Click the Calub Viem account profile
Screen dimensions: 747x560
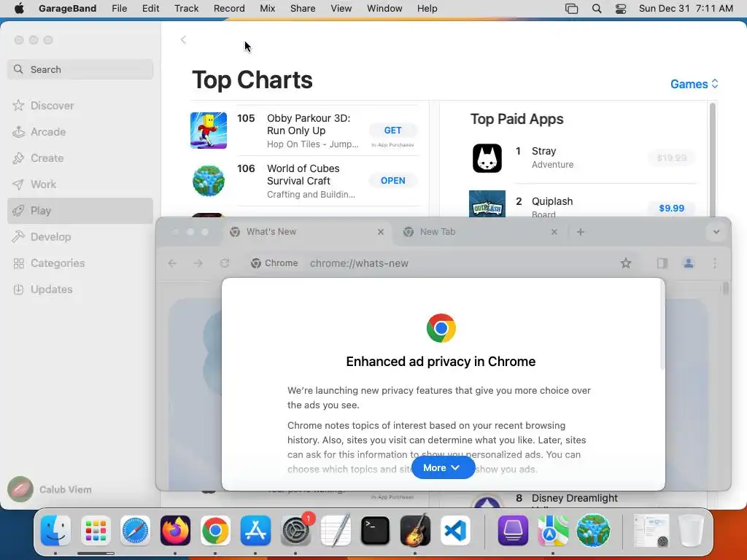coord(50,489)
